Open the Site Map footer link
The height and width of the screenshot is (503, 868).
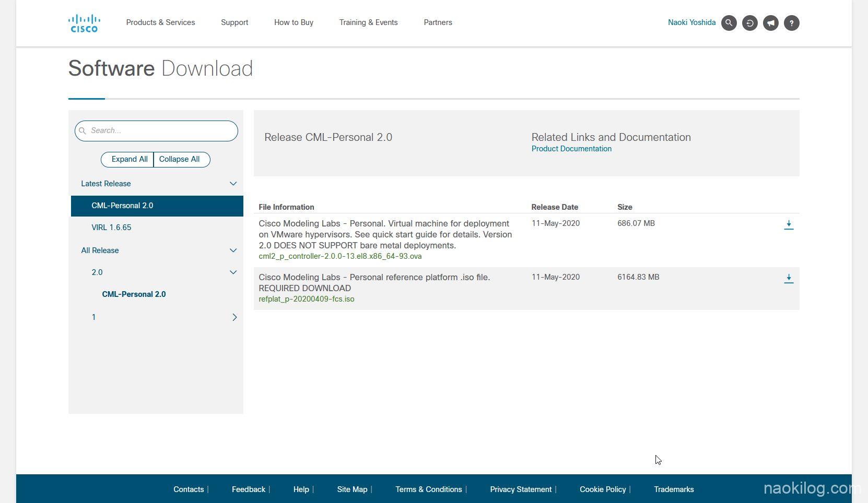pyautogui.click(x=352, y=489)
